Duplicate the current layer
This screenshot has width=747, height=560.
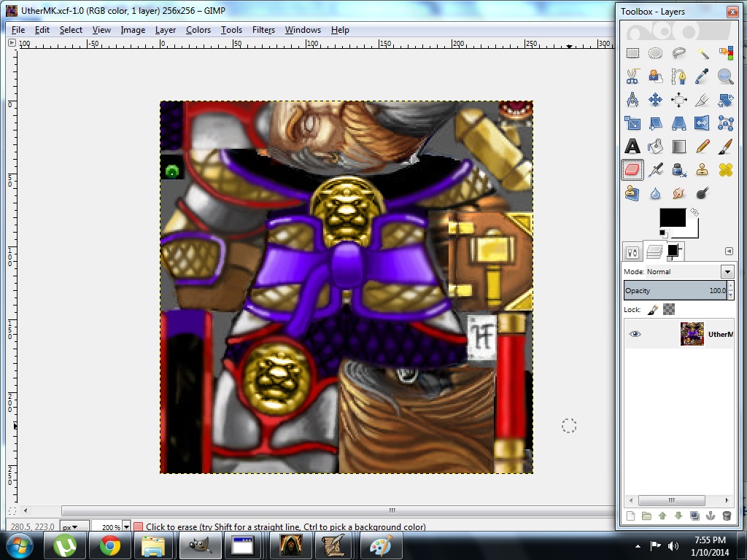point(694,516)
